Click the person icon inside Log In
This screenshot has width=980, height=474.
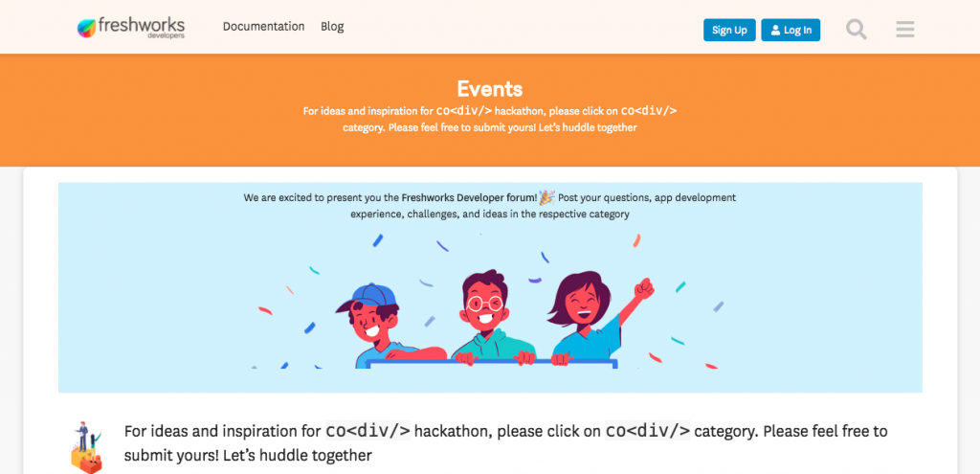[775, 30]
